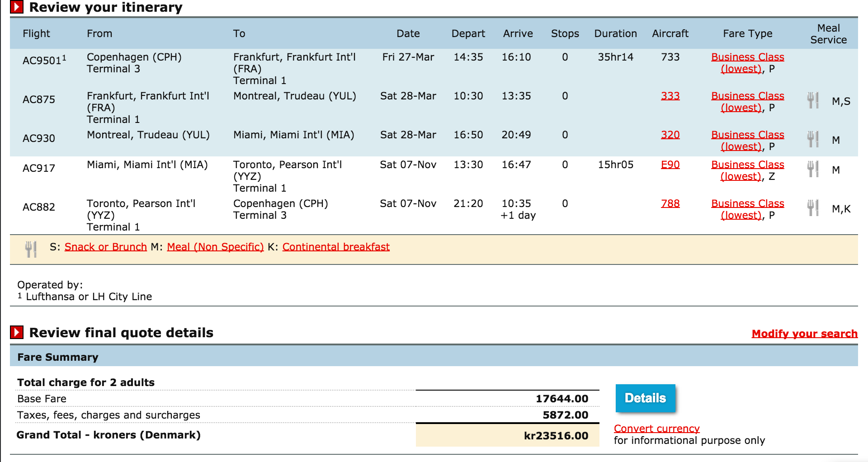The height and width of the screenshot is (462, 868).
Task: Open the Convert currency link
Action: [656, 429]
